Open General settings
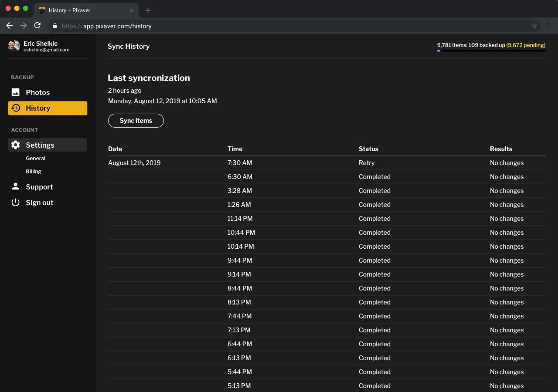The image size is (558, 392). [36, 159]
